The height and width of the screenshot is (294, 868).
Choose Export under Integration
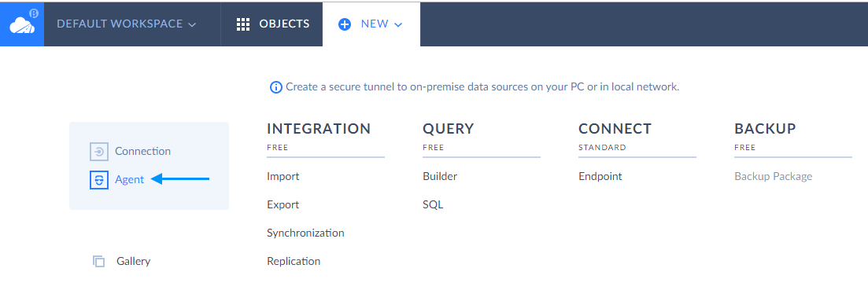click(x=283, y=205)
